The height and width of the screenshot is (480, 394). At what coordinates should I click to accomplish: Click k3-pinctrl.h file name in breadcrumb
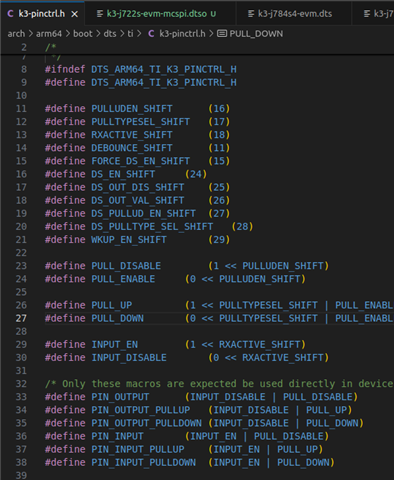pos(182,34)
